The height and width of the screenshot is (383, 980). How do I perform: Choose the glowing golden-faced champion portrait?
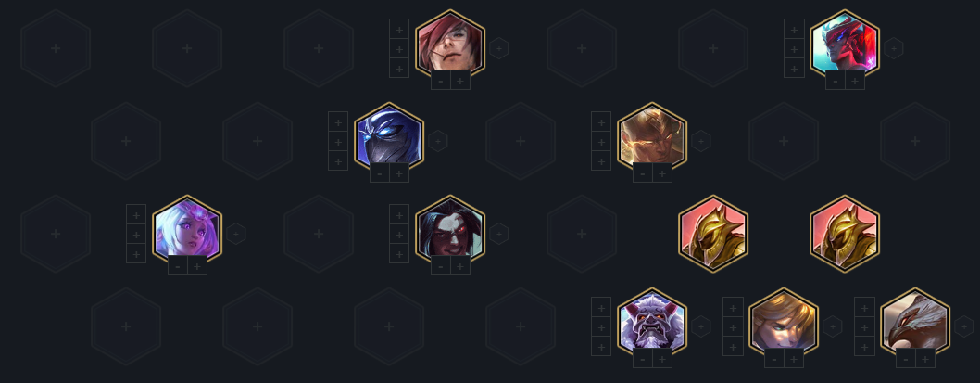click(652, 136)
